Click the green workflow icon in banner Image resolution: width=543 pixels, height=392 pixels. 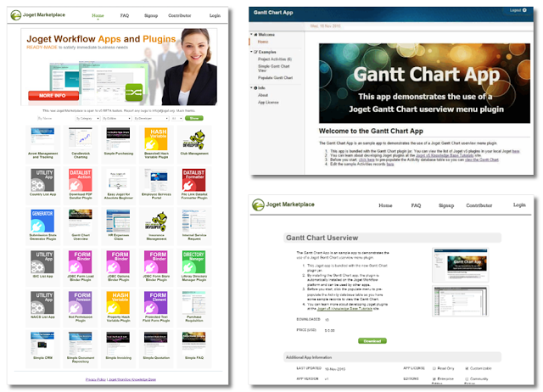point(134,92)
